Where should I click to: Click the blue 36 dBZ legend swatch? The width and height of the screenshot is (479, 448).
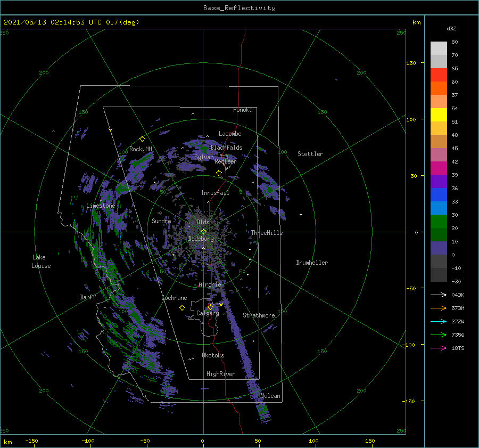pos(439,195)
